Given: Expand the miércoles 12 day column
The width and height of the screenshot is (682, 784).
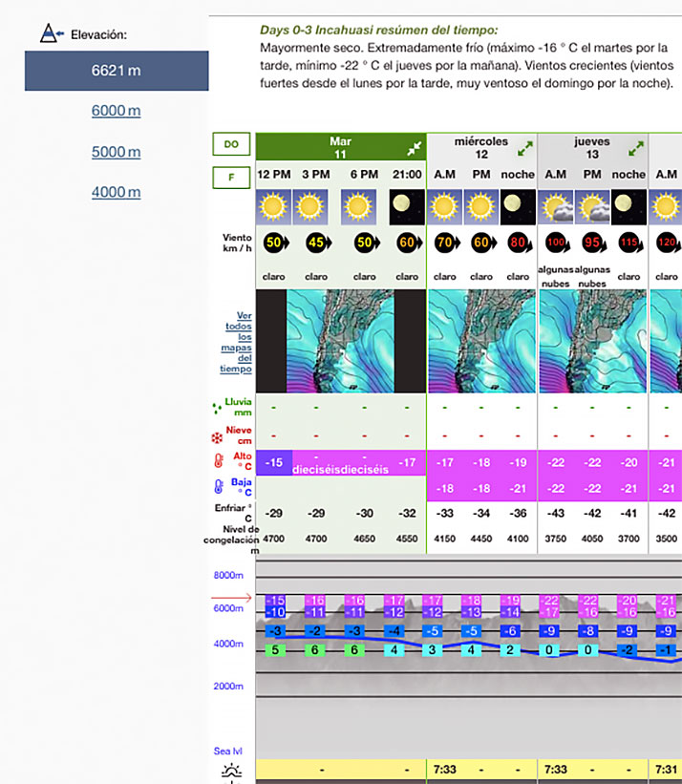Looking at the screenshot, I should (525, 149).
